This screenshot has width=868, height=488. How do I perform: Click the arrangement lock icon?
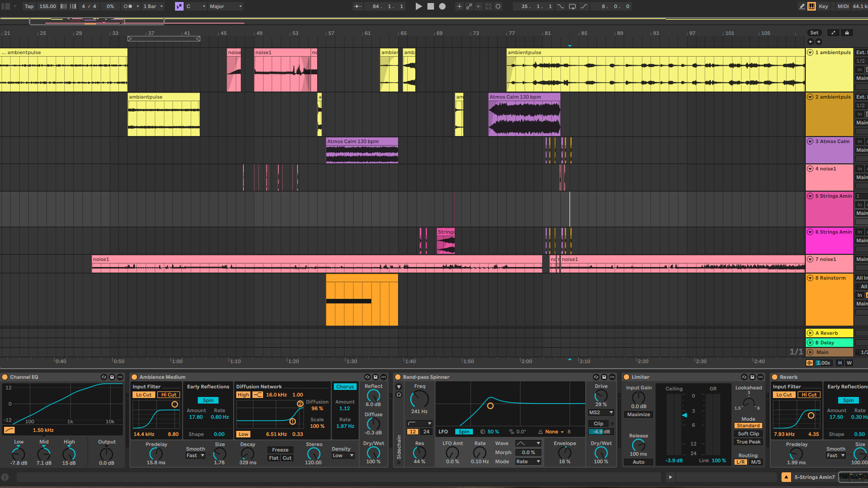(x=847, y=32)
